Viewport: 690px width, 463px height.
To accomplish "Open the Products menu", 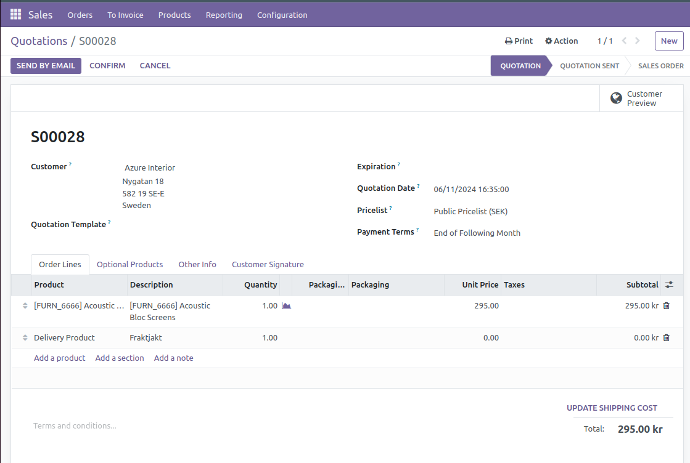I will pos(174,15).
